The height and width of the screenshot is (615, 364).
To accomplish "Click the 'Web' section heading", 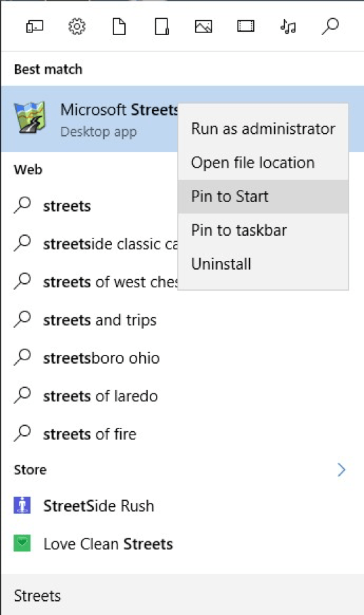I will 28,170.
